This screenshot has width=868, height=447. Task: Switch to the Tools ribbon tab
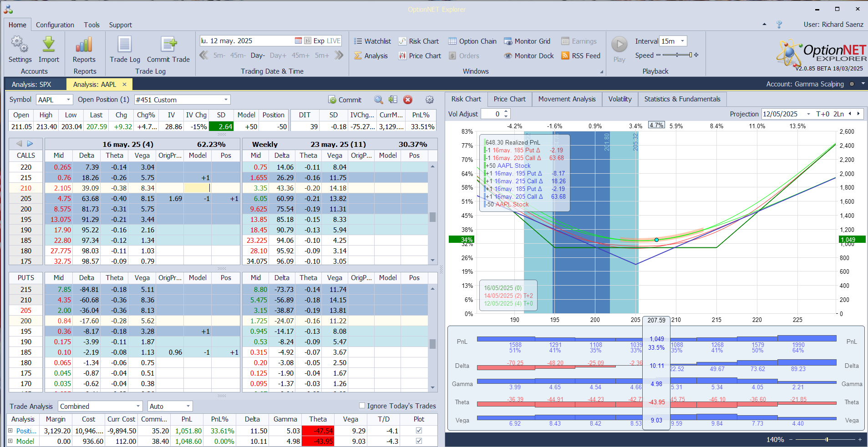click(x=91, y=25)
